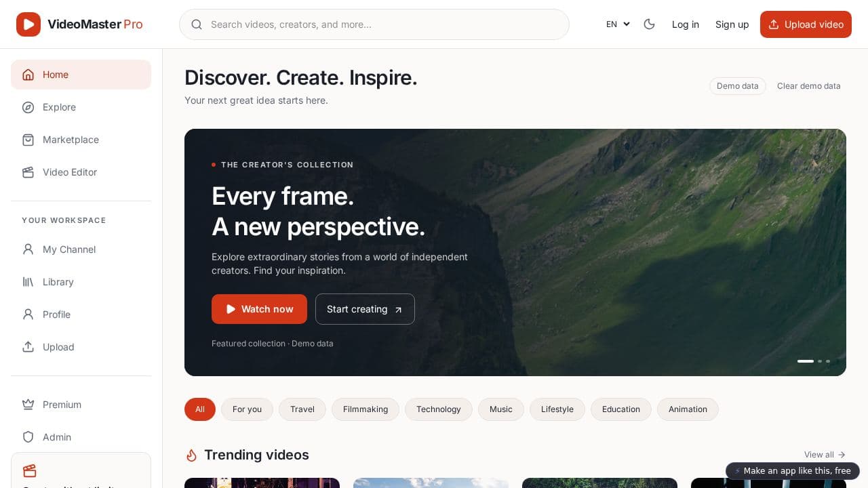Toggle dark mode with the moon icon

click(649, 24)
